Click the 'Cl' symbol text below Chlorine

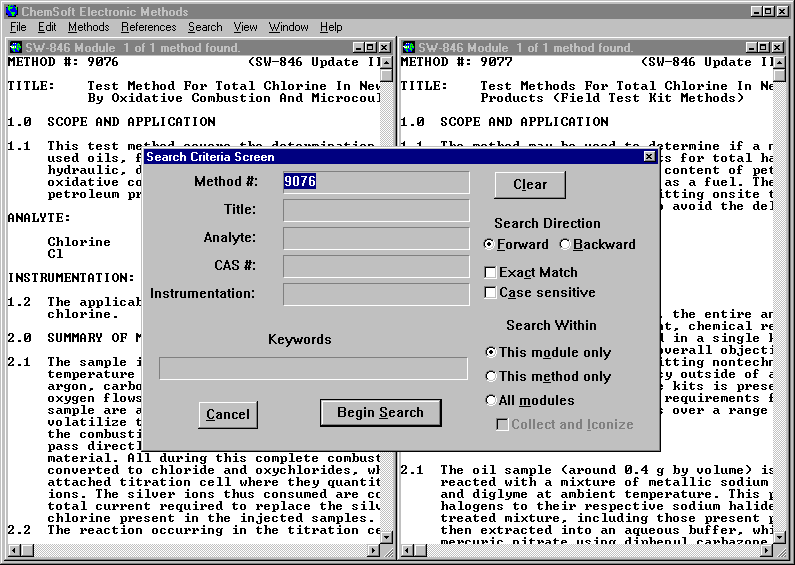tap(55, 254)
